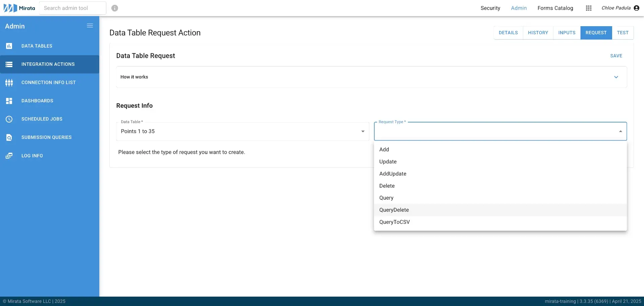The image size is (644, 306).
Task: Open the Dashboards grid icon
Action: (x=9, y=101)
